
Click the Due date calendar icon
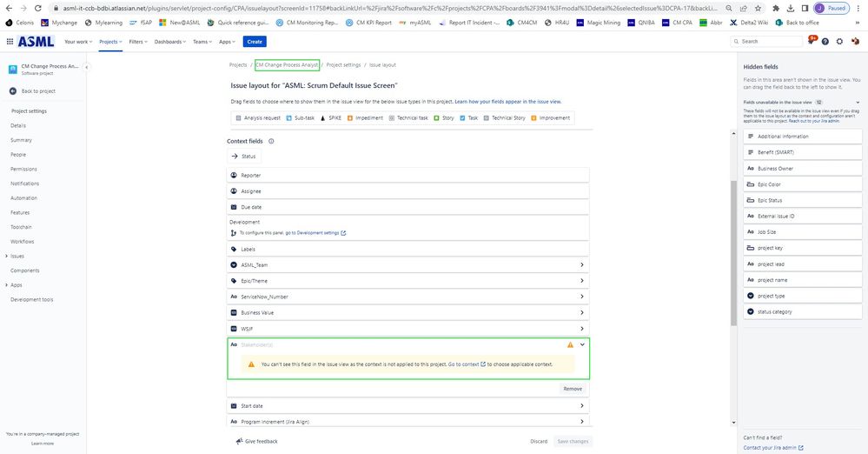[x=234, y=207]
